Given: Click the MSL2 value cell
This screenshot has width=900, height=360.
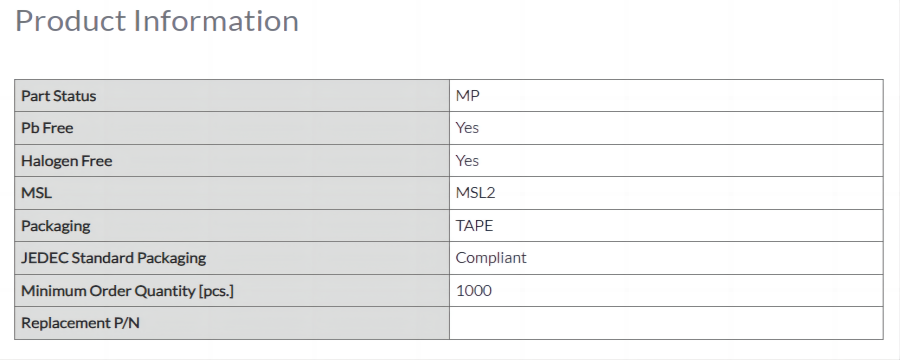Looking at the screenshot, I should tap(666, 193).
